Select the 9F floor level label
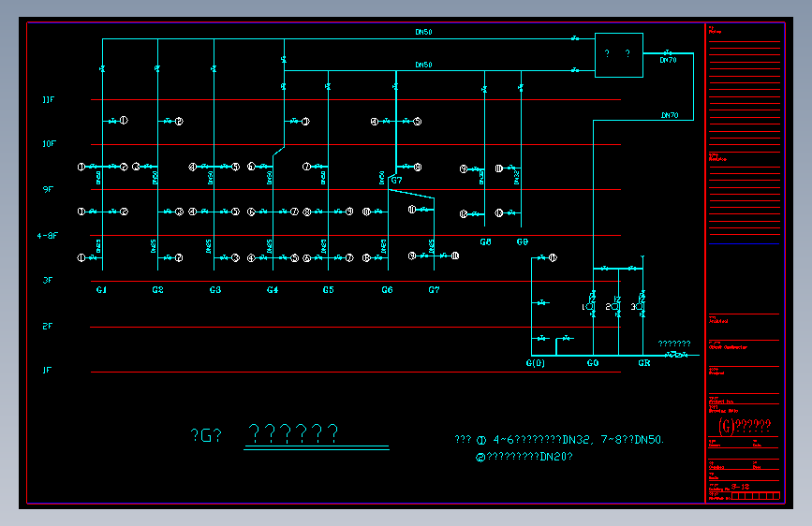This screenshot has height=526, width=812. [x=48, y=189]
